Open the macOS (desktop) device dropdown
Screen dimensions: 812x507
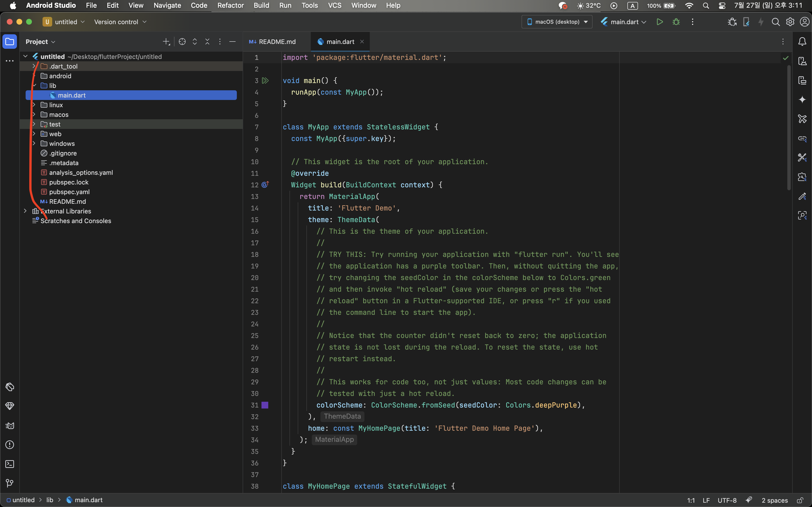click(557, 22)
